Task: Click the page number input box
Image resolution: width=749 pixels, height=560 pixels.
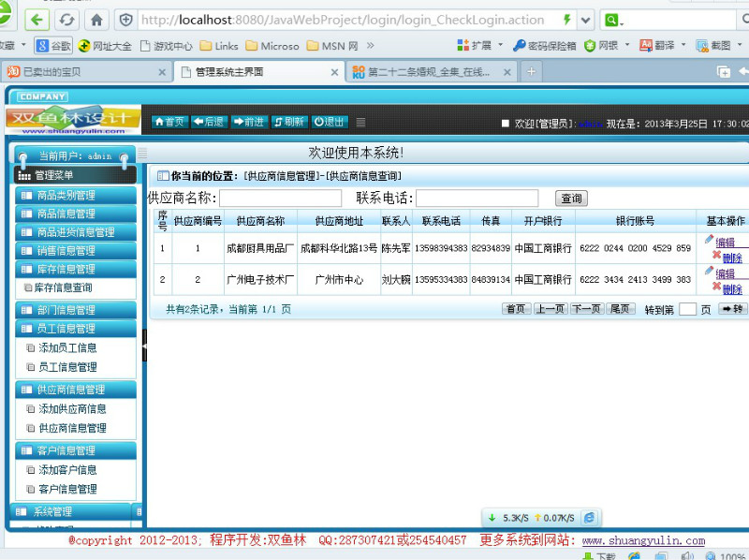Action: (687, 309)
